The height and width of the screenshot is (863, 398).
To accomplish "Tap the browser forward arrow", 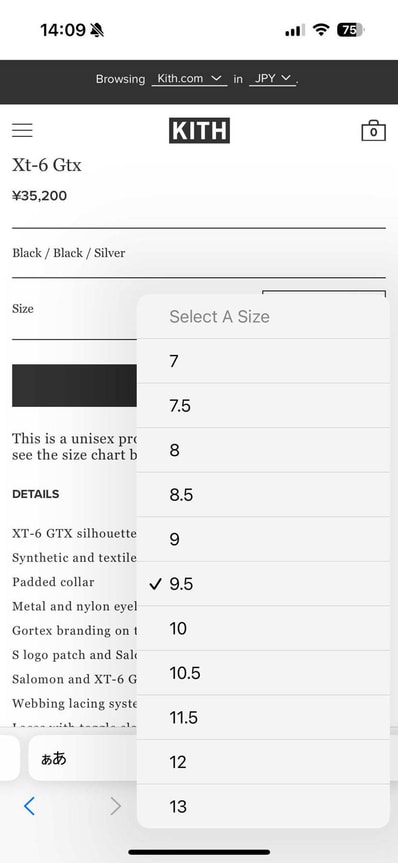I will point(115,806).
